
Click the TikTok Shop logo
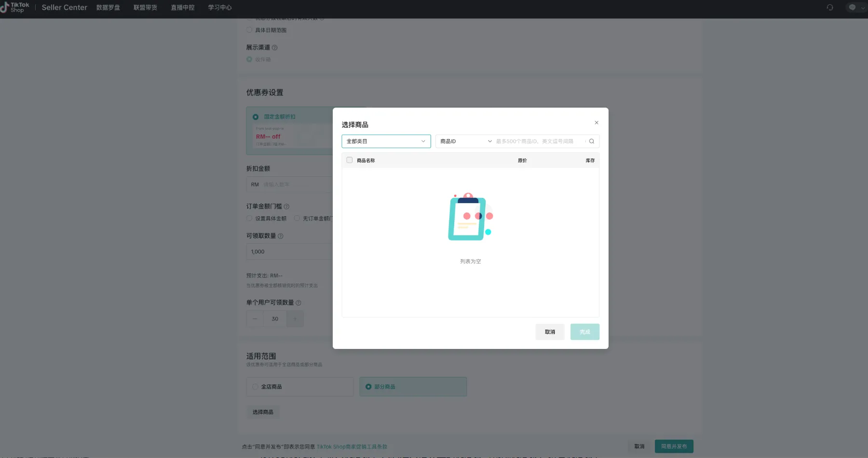(x=15, y=7)
